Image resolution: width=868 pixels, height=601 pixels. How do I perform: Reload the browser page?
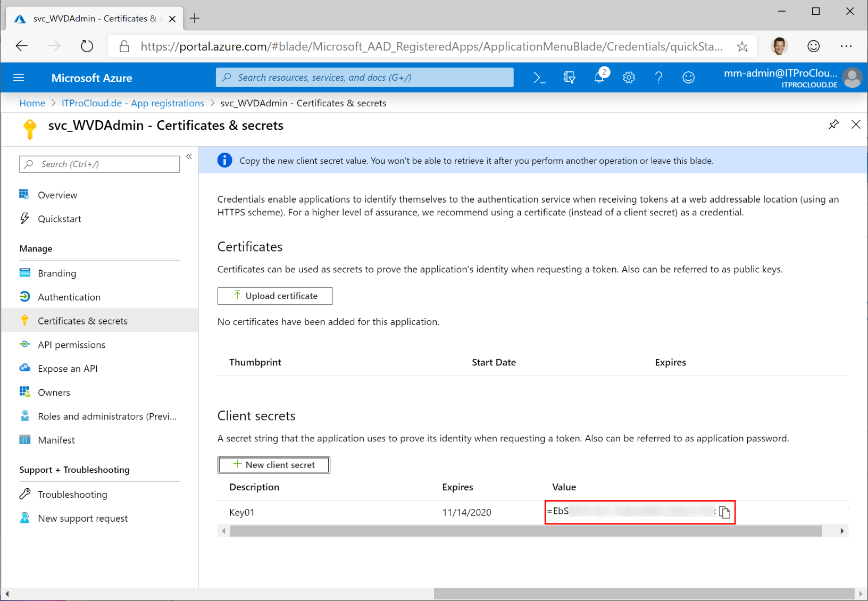coord(87,46)
